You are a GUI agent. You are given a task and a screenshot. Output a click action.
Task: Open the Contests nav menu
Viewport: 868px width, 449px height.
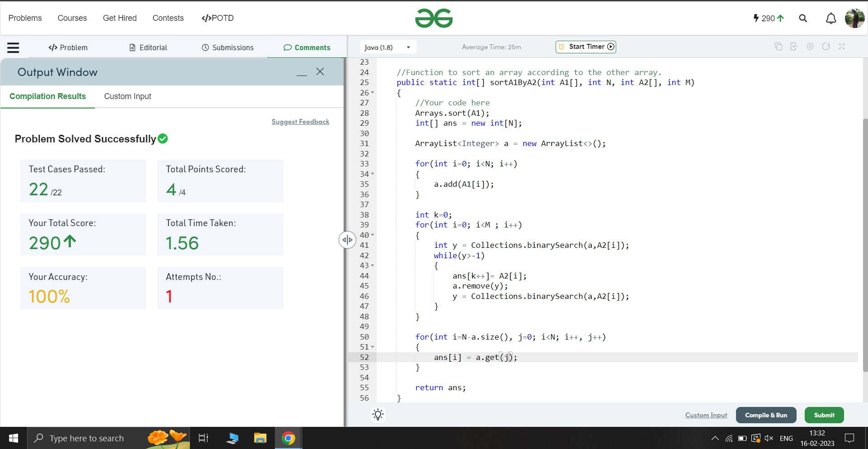coord(168,18)
